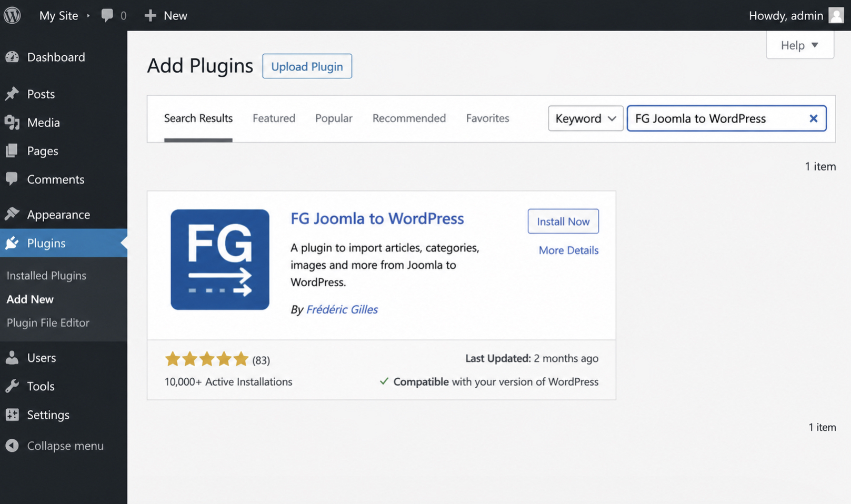Screen dimensions: 851x504
Task: Open the Howdy, admin account menu
Action: (796, 15)
